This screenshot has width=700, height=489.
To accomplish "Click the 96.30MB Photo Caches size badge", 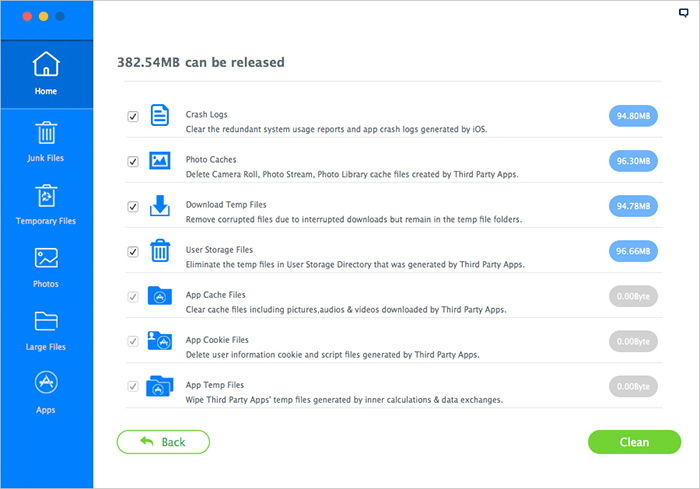I will point(633,161).
